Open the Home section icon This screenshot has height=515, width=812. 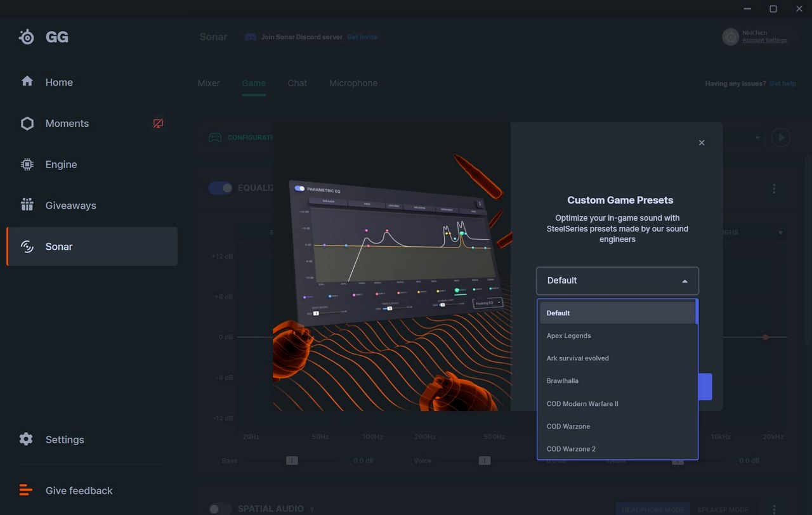coord(27,81)
